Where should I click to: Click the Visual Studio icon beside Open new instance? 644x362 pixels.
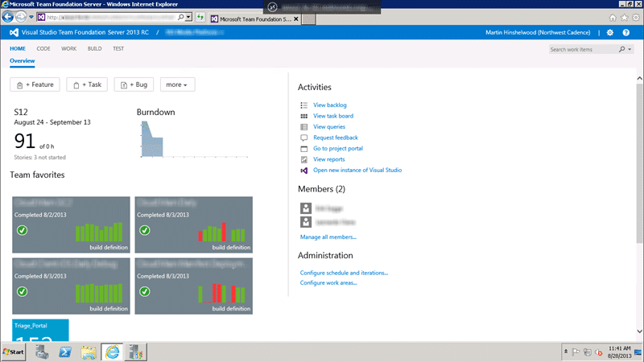coord(304,171)
